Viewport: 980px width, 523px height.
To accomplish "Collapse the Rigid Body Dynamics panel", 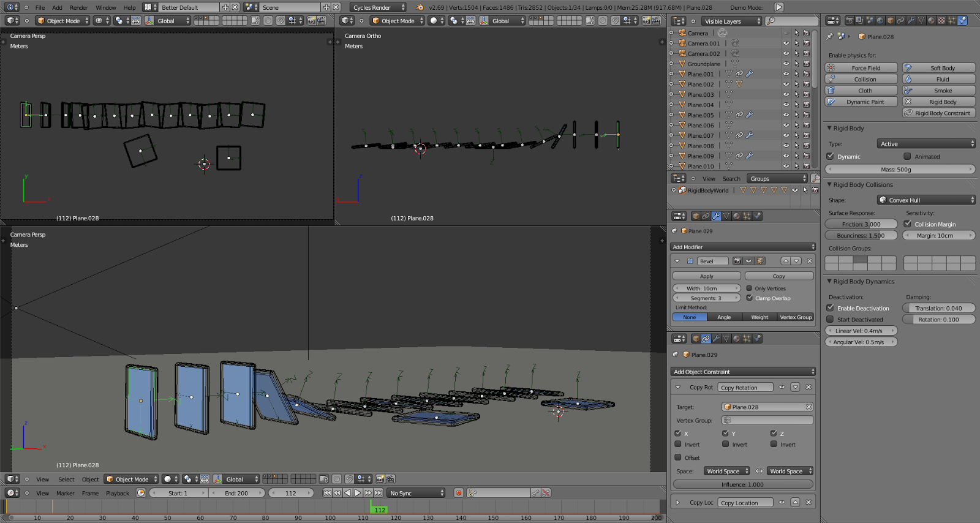I will click(x=830, y=282).
